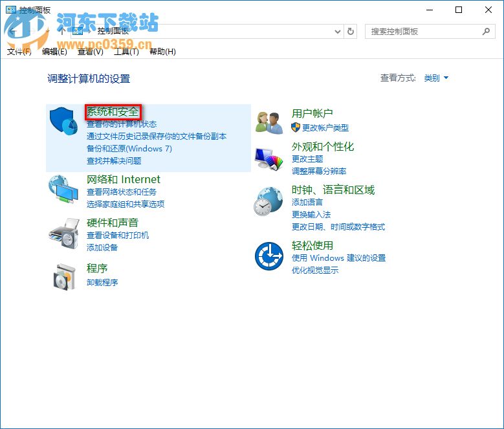This screenshot has height=429, width=504.
Task: Click the refresh button beside address bar
Action: pyautogui.click(x=351, y=32)
